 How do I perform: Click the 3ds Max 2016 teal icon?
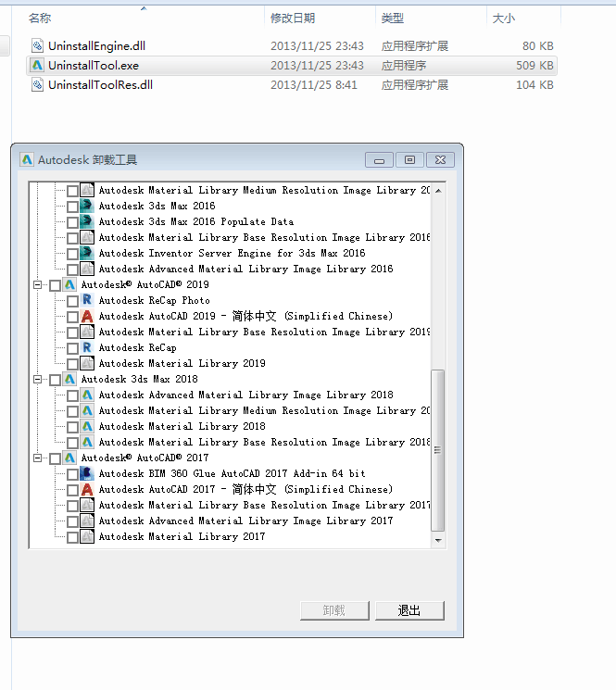87,206
